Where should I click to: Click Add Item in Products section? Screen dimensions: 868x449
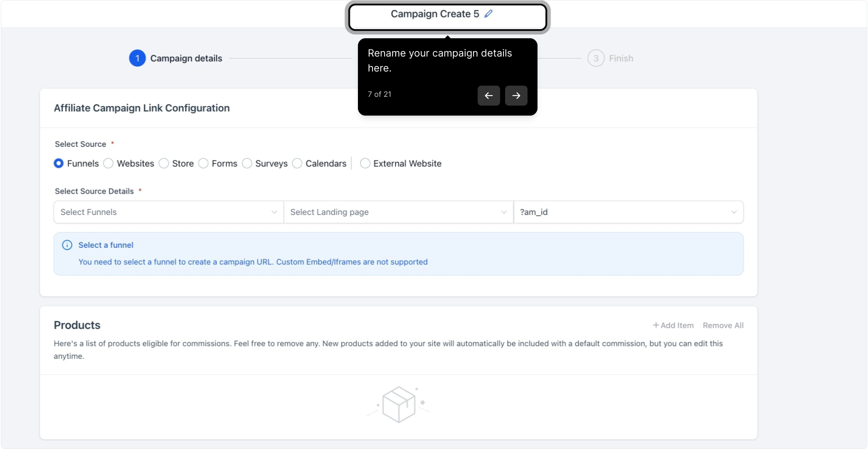point(673,326)
